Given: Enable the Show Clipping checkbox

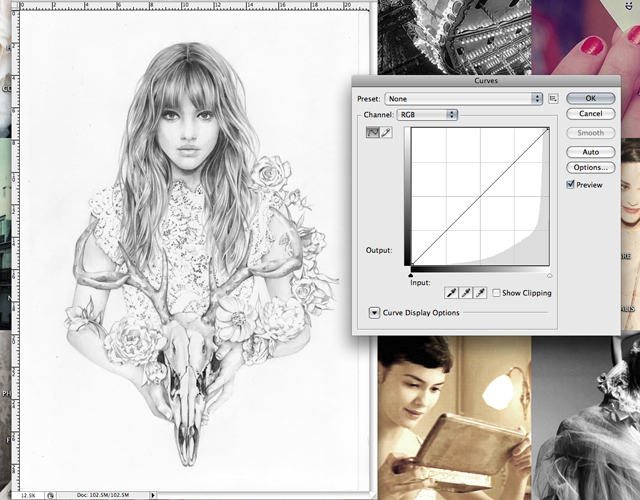Looking at the screenshot, I should point(497,293).
